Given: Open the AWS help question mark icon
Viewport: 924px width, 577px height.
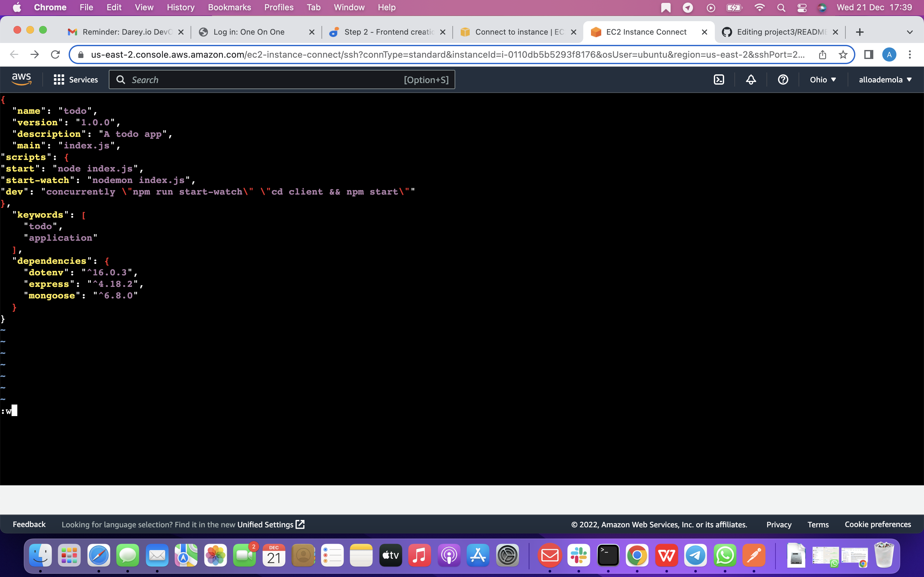Looking at the screenshot, I should 783,79.
